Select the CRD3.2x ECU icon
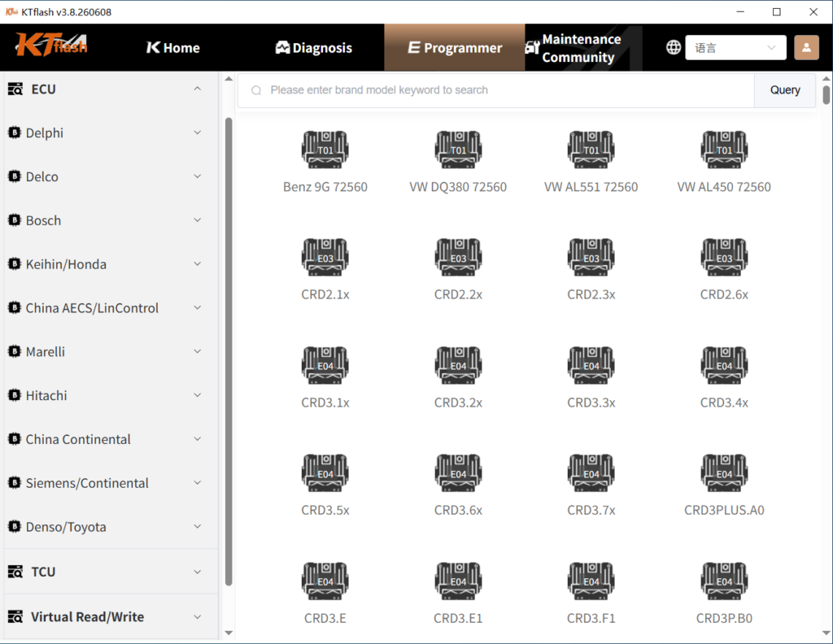 coord(458,365)
